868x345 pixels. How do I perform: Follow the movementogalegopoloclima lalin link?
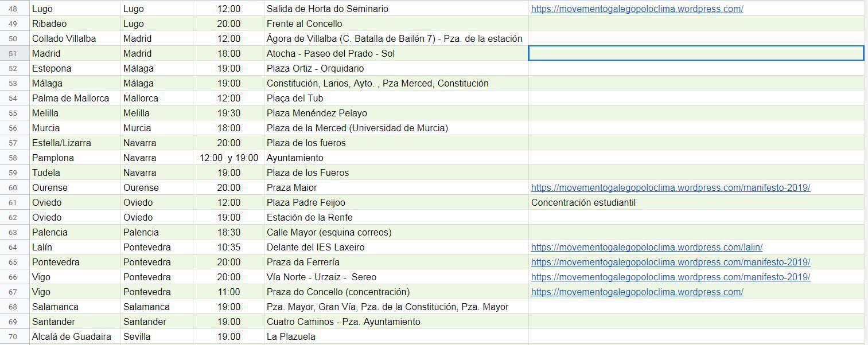click(647, 248)
